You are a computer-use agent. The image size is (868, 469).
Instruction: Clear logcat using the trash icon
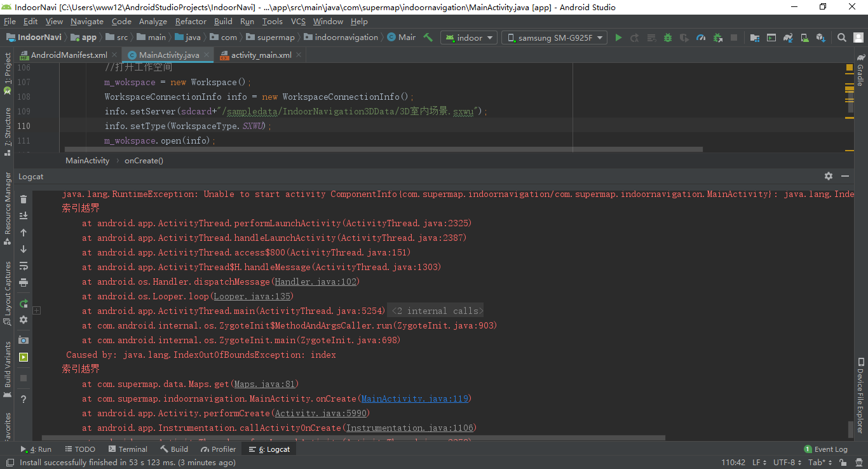point(24,200)
